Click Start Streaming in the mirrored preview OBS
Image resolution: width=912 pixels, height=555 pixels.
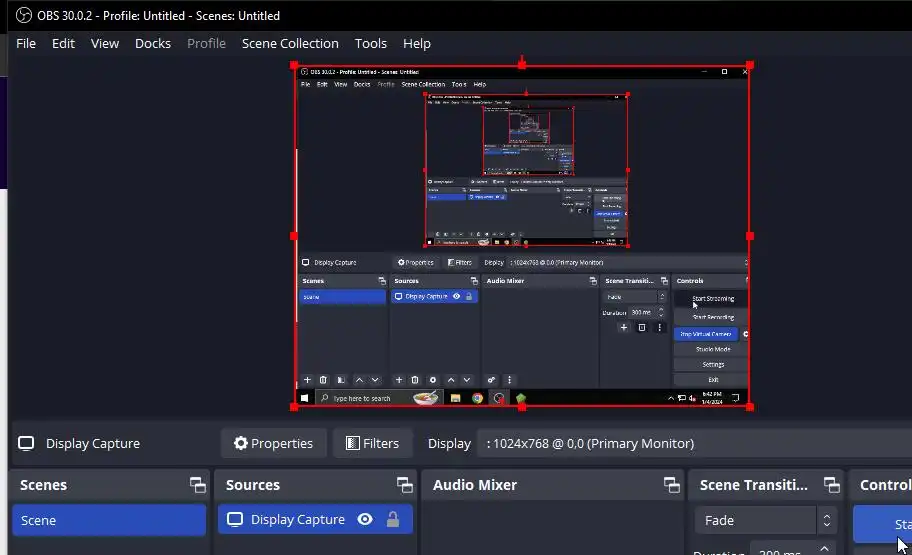point(711,298)
